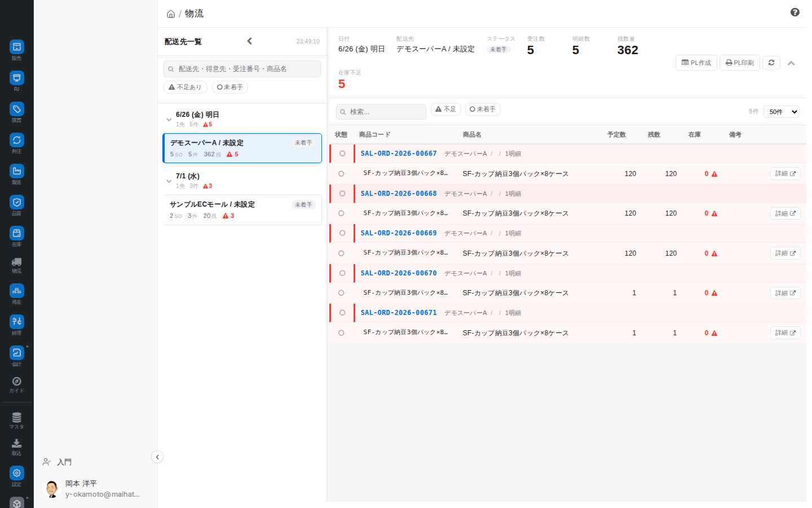Open the 購買 purchasing module icon
The height and width of the screenshot is (508, 812).
[x=17, y=109]
